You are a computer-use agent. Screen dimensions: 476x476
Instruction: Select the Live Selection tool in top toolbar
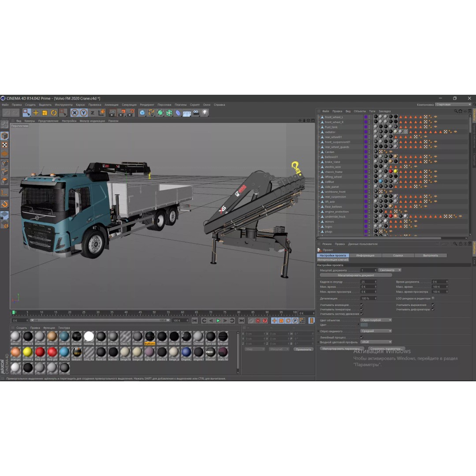[26, 113]
